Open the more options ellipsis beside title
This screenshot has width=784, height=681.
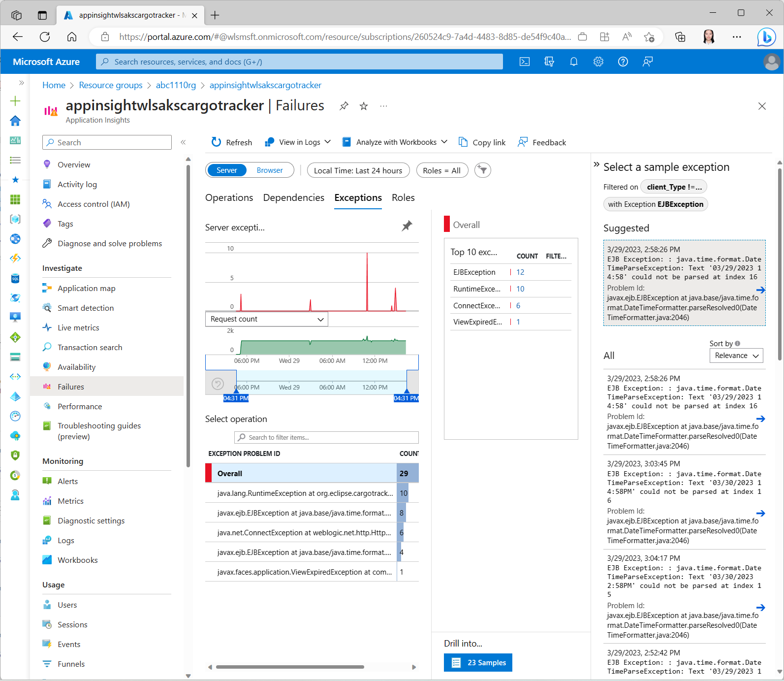(383, 106)
